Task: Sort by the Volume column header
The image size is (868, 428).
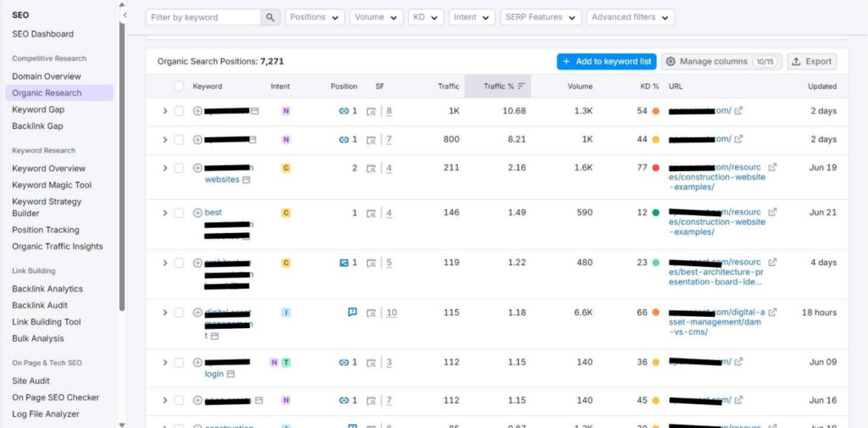Action: tap(580, 86)
